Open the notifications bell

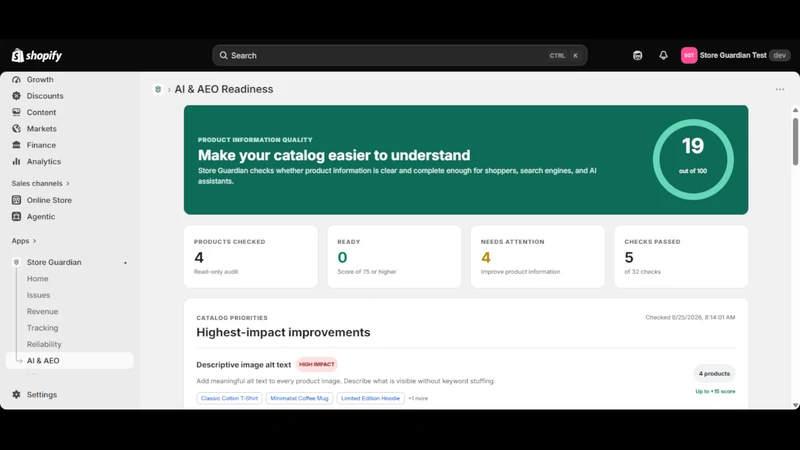pyautogui.click(x=663, y=55)
